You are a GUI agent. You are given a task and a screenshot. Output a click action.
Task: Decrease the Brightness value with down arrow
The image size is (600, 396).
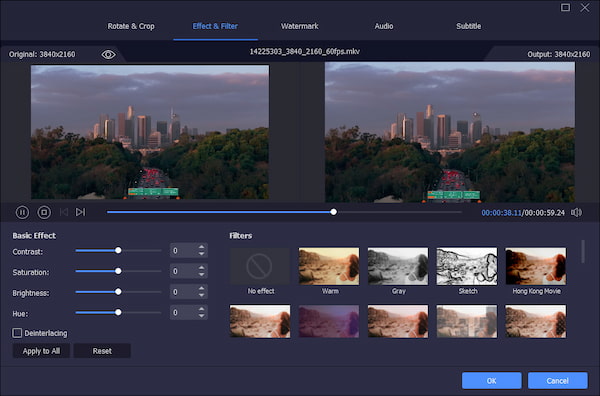201,295
